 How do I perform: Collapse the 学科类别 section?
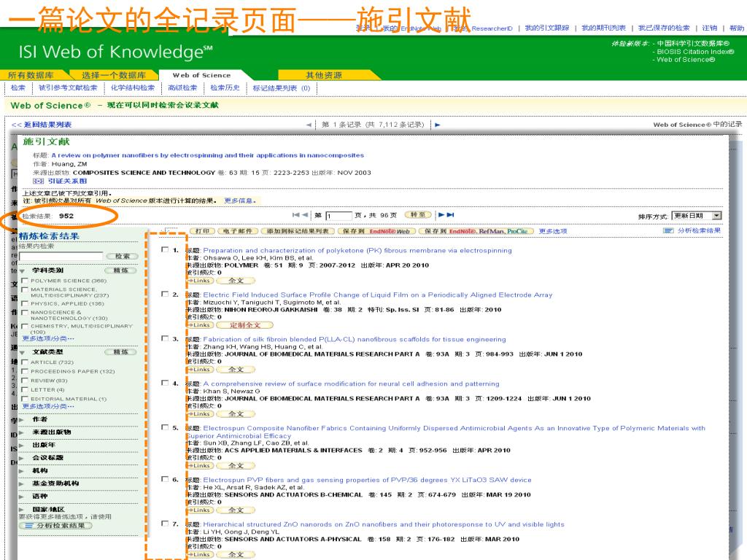coord(22,271)
